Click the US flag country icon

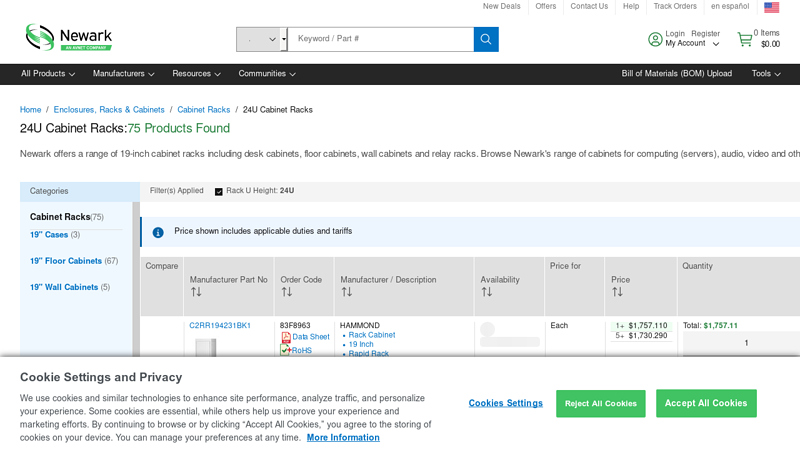(x=771, y=7)
